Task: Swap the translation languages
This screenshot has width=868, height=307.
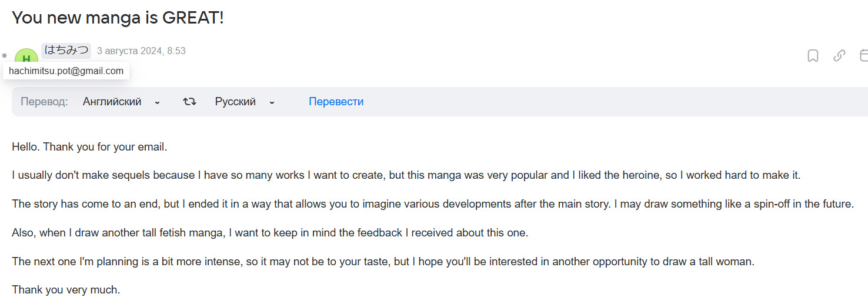Action: click(x=189, y=102)
